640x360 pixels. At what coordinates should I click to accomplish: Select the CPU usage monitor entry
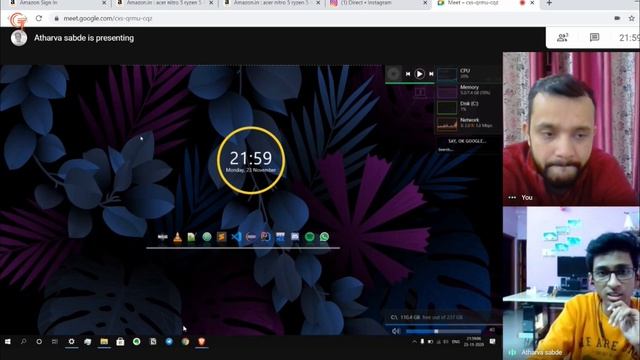click(468, 73)
